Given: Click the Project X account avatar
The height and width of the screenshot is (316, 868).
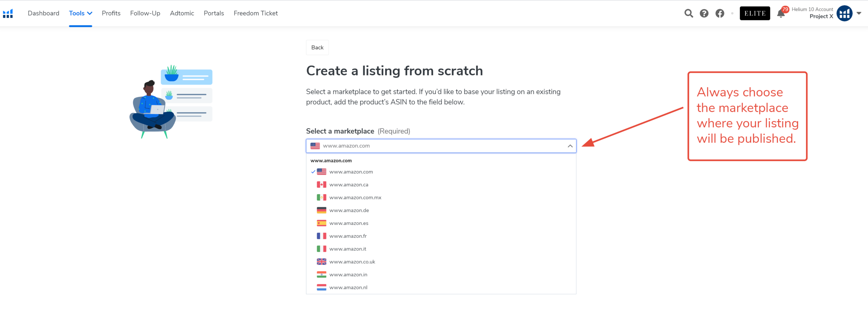Looking at the screenshot, I should click(x=844, y=14).
